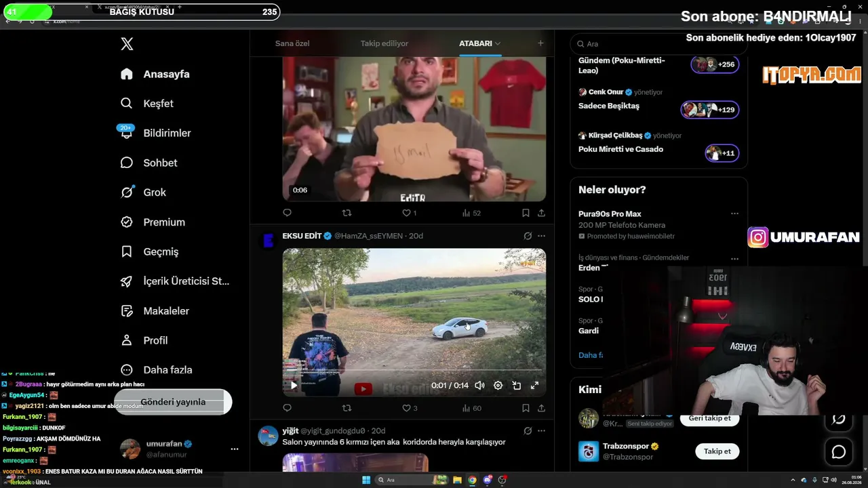Share the post with 52 views
This screenshot has width=868, height=488.
[541, 213]
